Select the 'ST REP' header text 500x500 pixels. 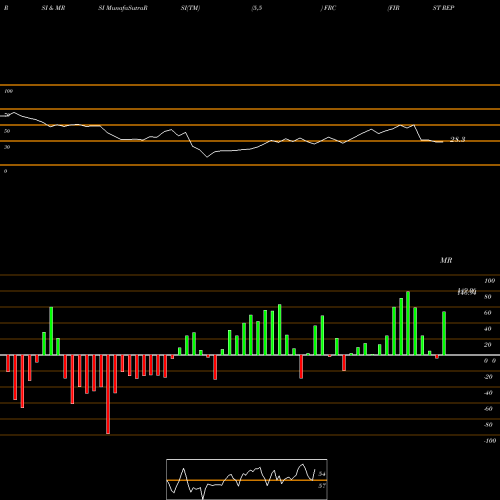pyautogui.click(x=443, y=8)
